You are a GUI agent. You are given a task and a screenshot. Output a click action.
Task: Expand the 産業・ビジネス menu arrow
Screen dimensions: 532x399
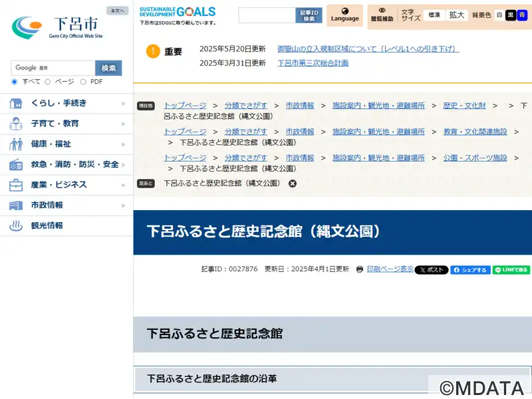click(x=124, y=185)
